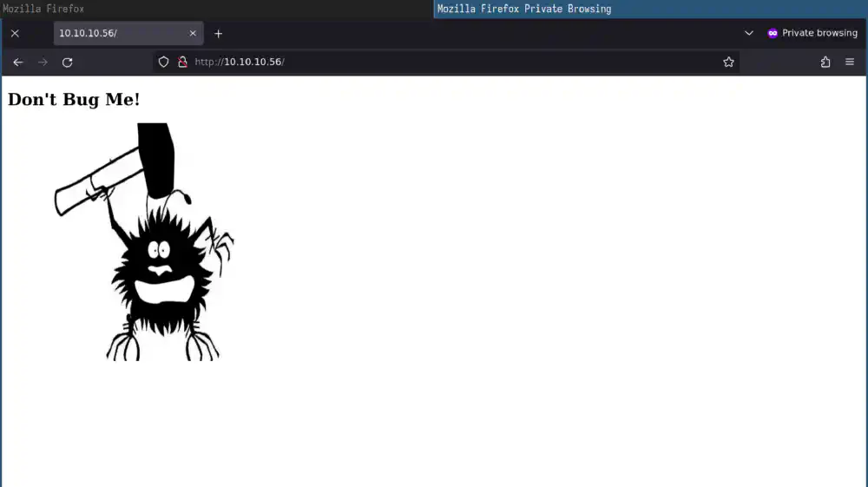868x487 pixels.
Task: Click the forward navigation arrow
Action: coord(43,62)
